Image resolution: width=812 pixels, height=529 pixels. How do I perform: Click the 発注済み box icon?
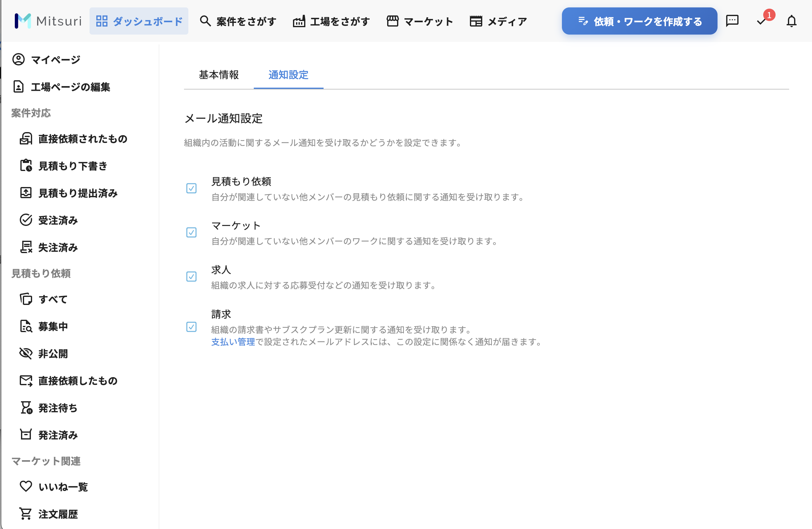[x=26, y=435]
